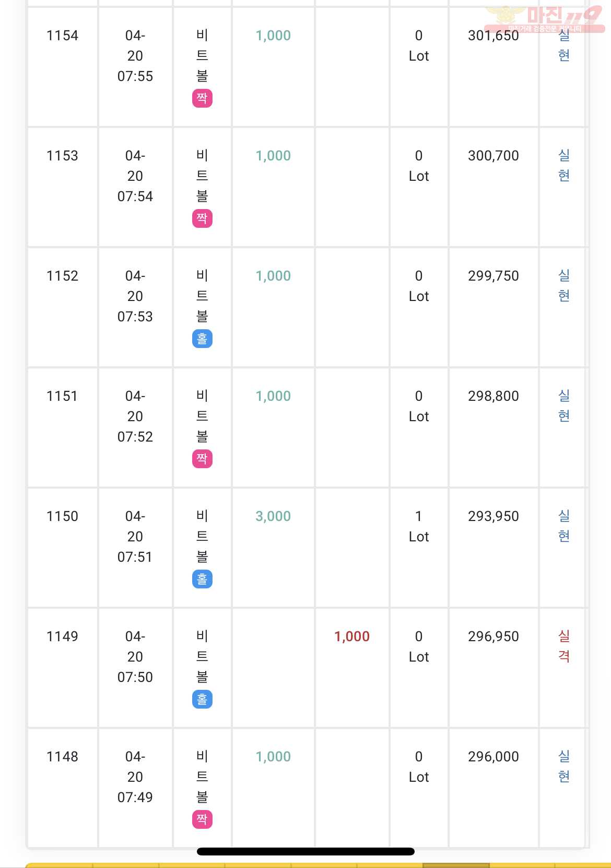Click the yellow bar at screen bottom
Screen dimensions: 611x868
(318, 865)
